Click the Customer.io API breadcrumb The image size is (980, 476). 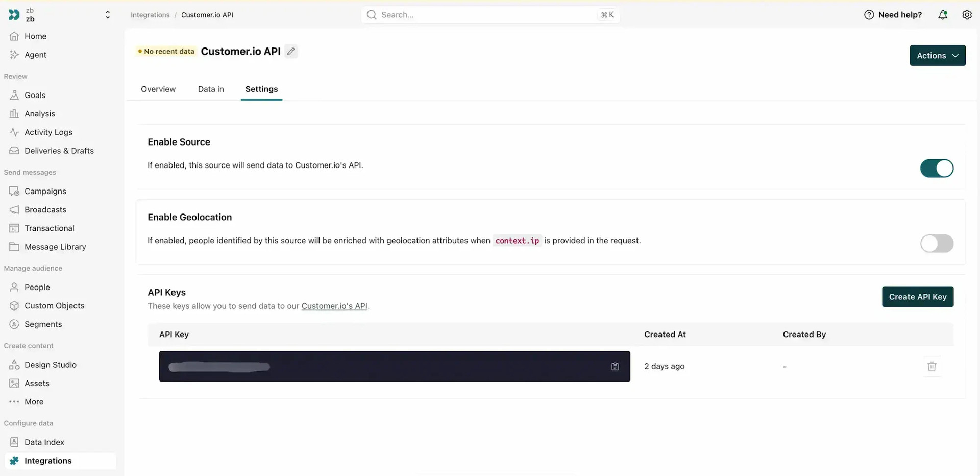click(x=207, y=15)
